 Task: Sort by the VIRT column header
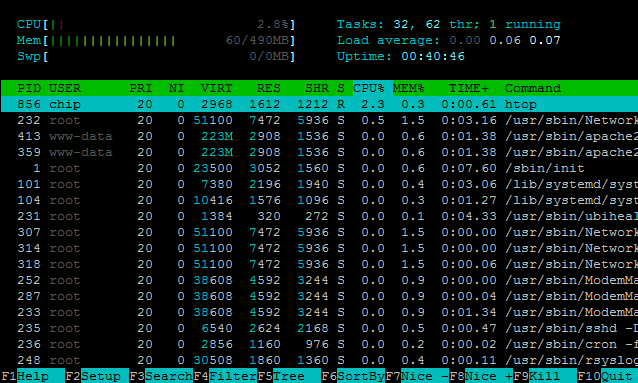coord(216,88)
